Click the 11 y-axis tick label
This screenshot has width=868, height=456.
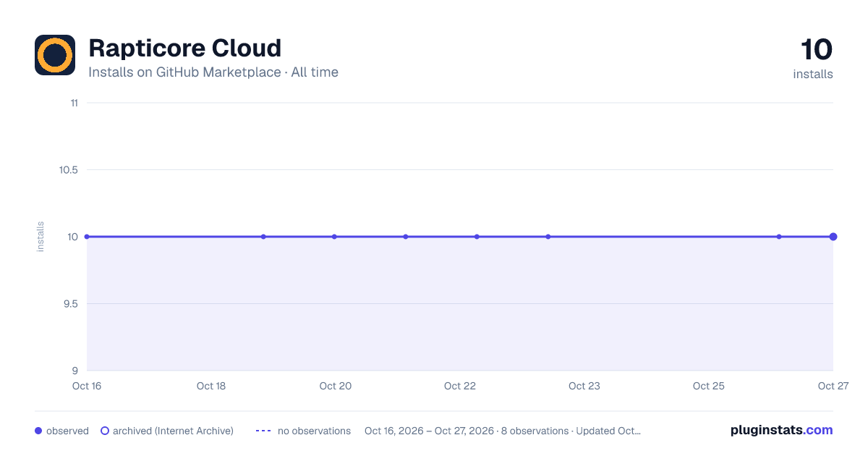[x=75, y=103]
